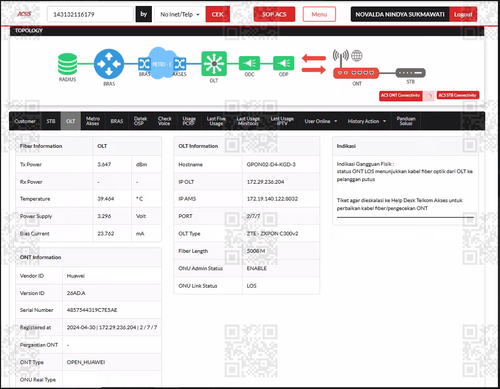Click ONU Link Status value LOS
The height and width of the screenshot is (389, 500).
click(251, 286)
